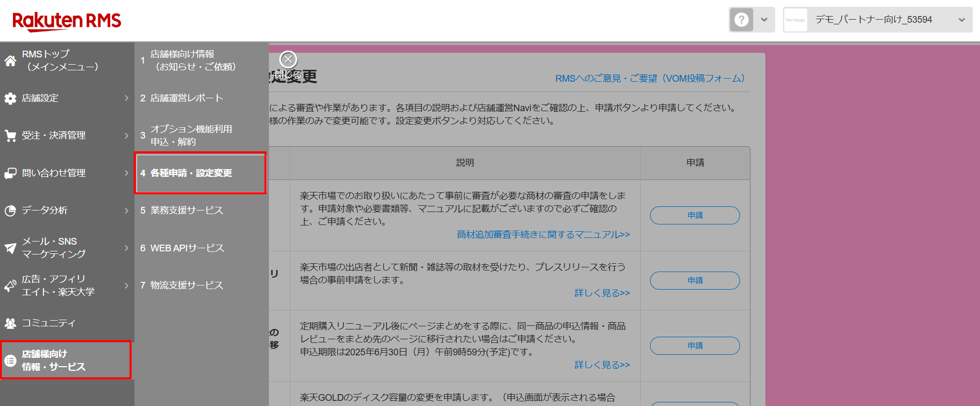Select 各種申請・設定変更 submenu item
The height and width of the screenshot is (406, 980).
201,173
